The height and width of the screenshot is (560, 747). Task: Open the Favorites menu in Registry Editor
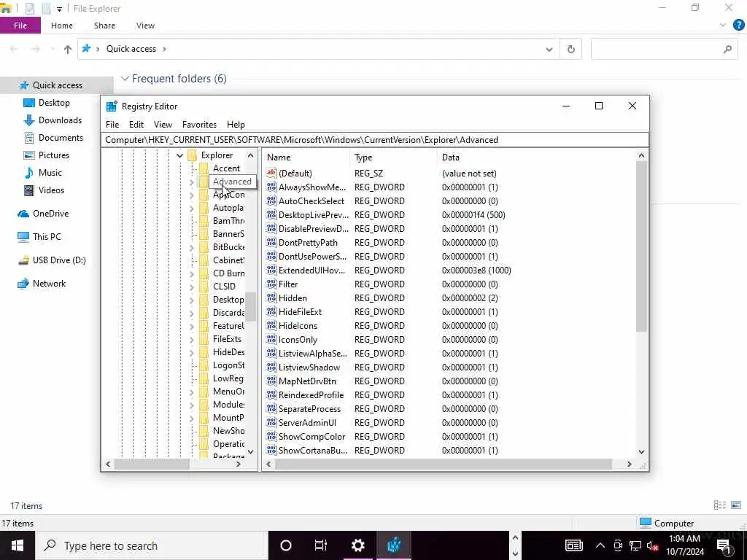tap(199, 124)
